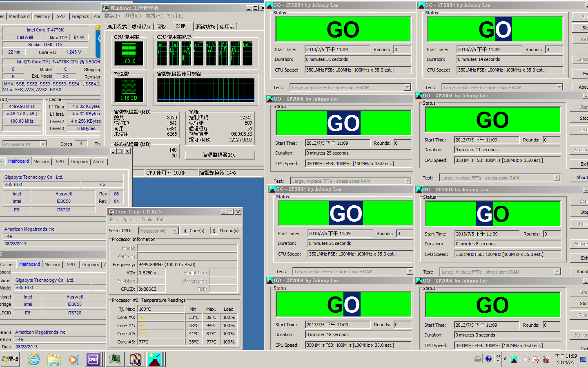Open the Select CPU Processor #0 dropdown

coord(175,231)
